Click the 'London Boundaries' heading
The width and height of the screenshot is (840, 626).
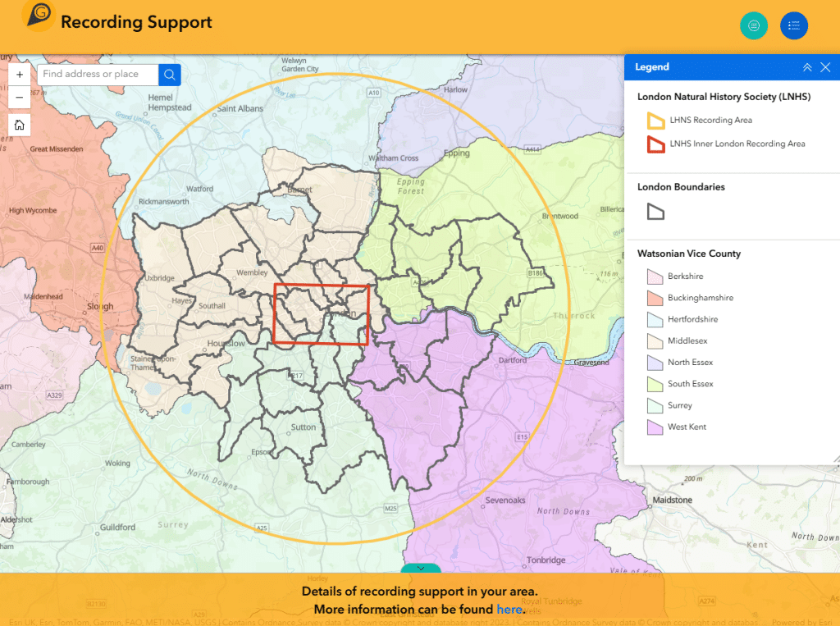coord(681,187)
